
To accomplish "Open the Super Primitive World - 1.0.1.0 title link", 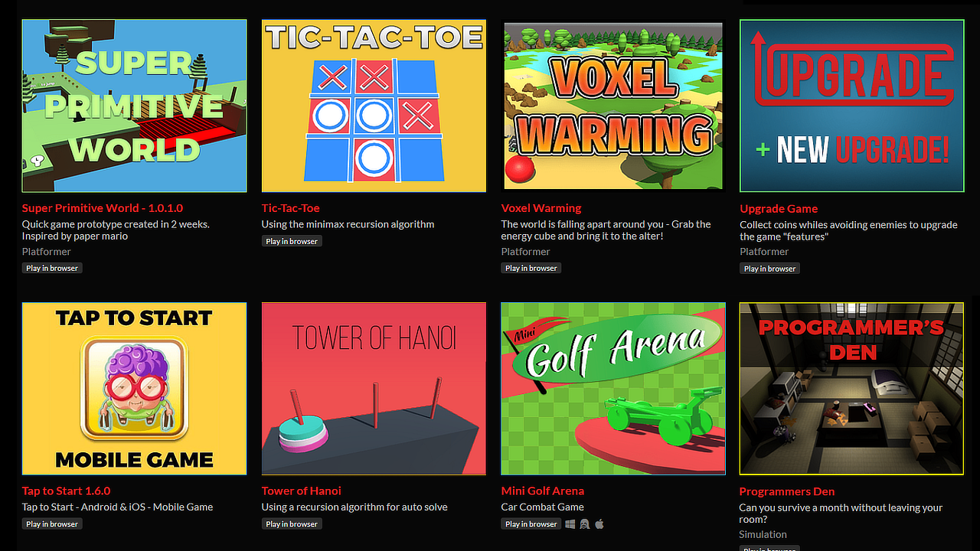I will (x=103, y=208).
